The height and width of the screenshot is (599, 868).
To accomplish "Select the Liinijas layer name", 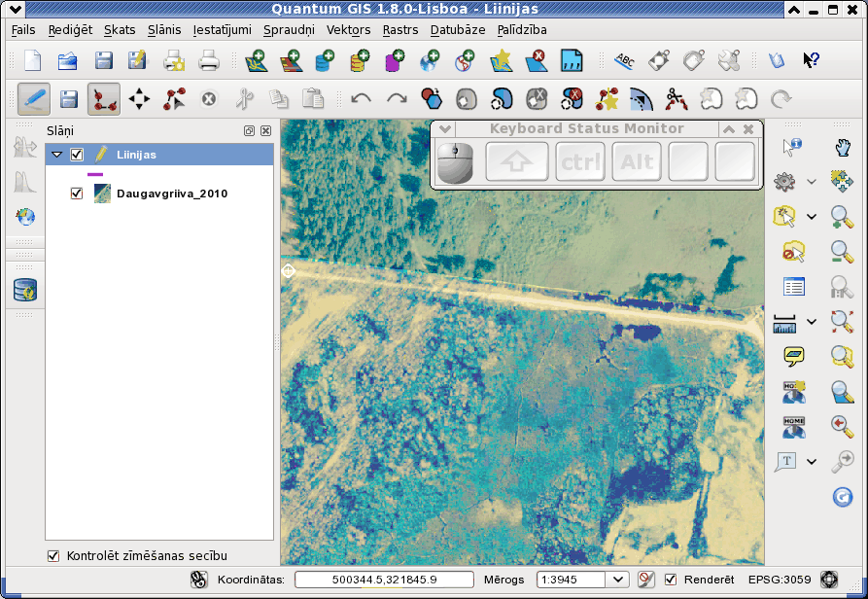I will [136, 155].
